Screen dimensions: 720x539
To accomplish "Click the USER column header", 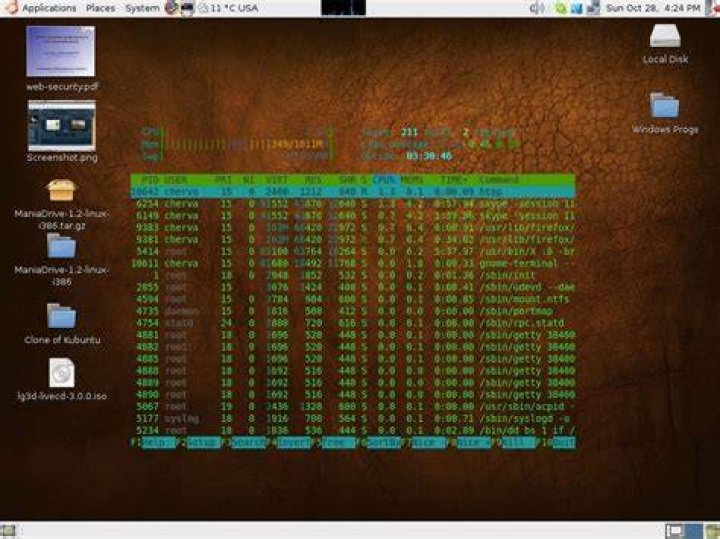I will point(176,180).
